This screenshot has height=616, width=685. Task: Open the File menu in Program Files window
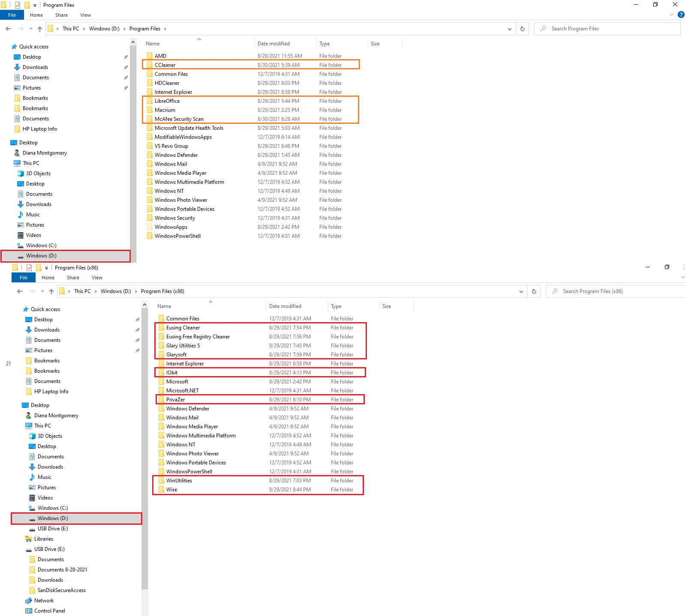tap(12, 15)
